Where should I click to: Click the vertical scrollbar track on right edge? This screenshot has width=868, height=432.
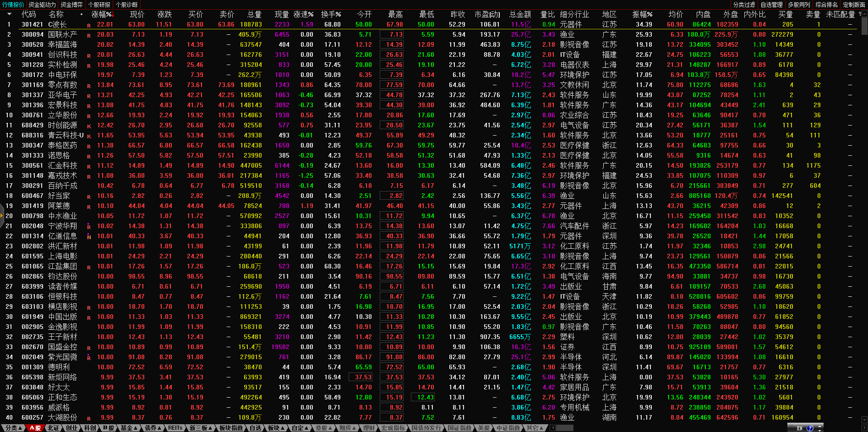coord(864,229)
